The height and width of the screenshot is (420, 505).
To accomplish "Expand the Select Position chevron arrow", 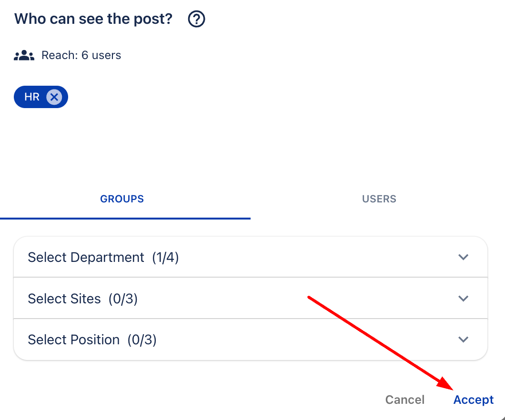I will pos(463,340).
